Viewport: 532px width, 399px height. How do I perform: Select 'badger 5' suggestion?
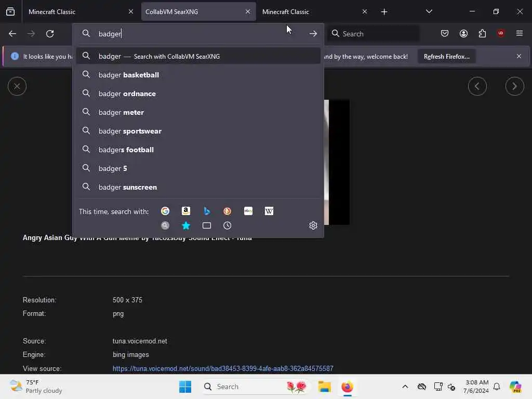[x=198, y=168]
